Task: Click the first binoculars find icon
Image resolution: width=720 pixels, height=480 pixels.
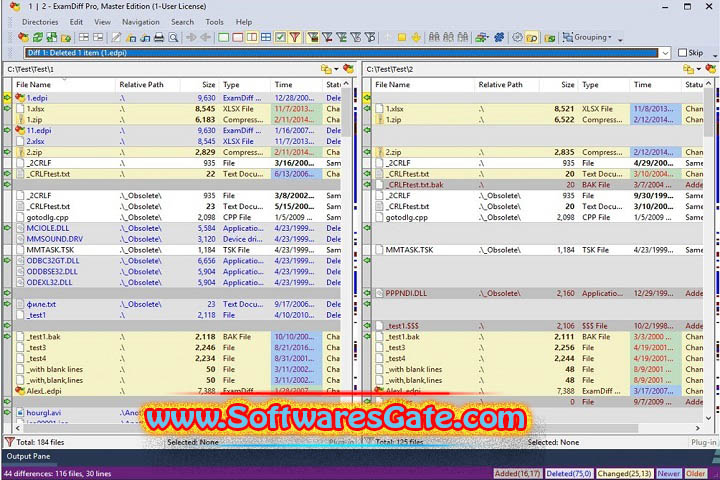Action: point(434,37)
